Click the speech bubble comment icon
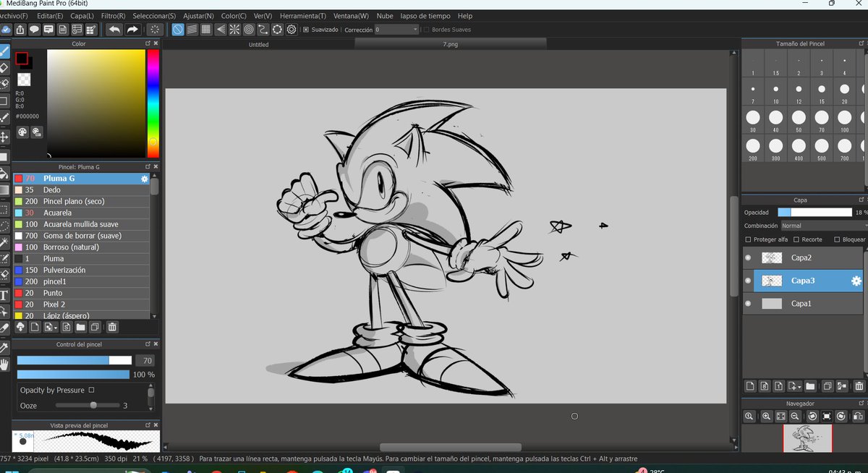The image size is (868, 473). [34, 30]
